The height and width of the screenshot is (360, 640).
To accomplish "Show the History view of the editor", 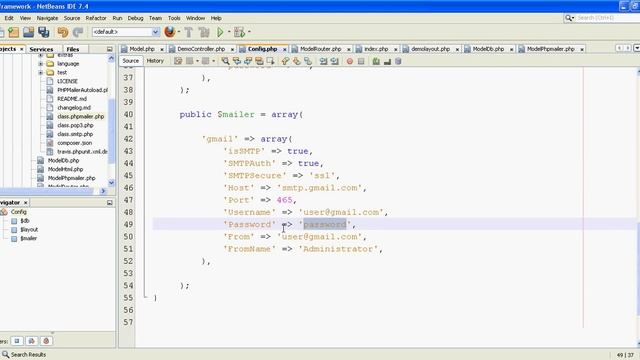I will click(x=155, y=61).
